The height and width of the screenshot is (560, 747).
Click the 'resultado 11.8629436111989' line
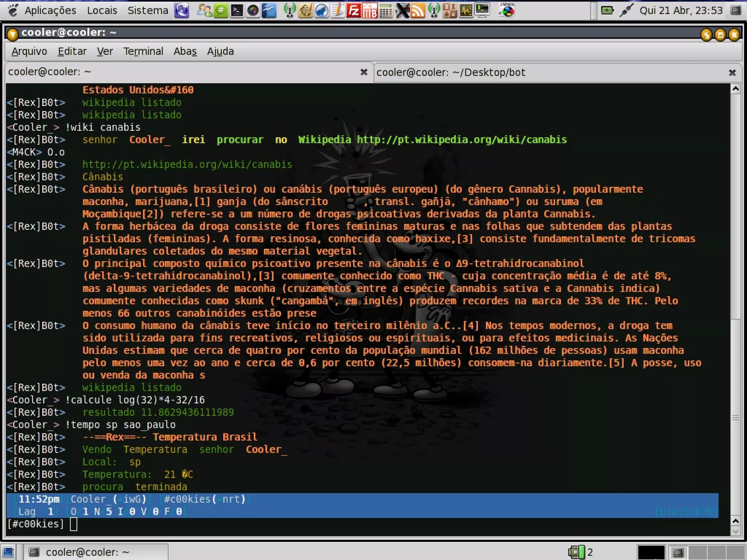point(158,412)
